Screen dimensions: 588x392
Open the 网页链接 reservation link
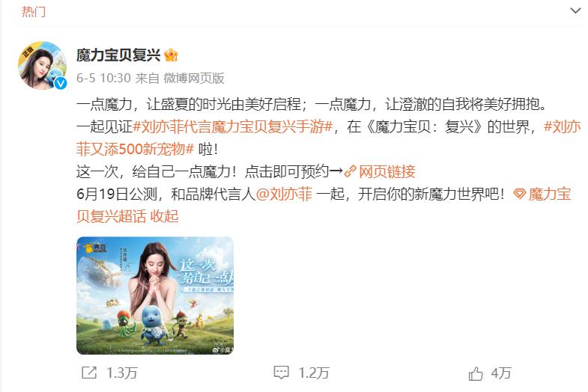[x=387, y=171]
